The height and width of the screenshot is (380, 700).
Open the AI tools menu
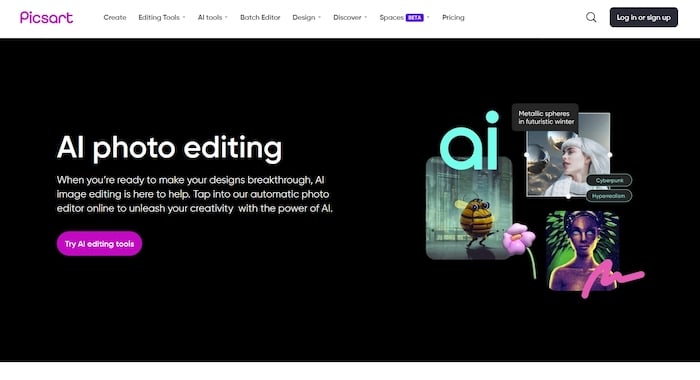(x=210, y=17)
